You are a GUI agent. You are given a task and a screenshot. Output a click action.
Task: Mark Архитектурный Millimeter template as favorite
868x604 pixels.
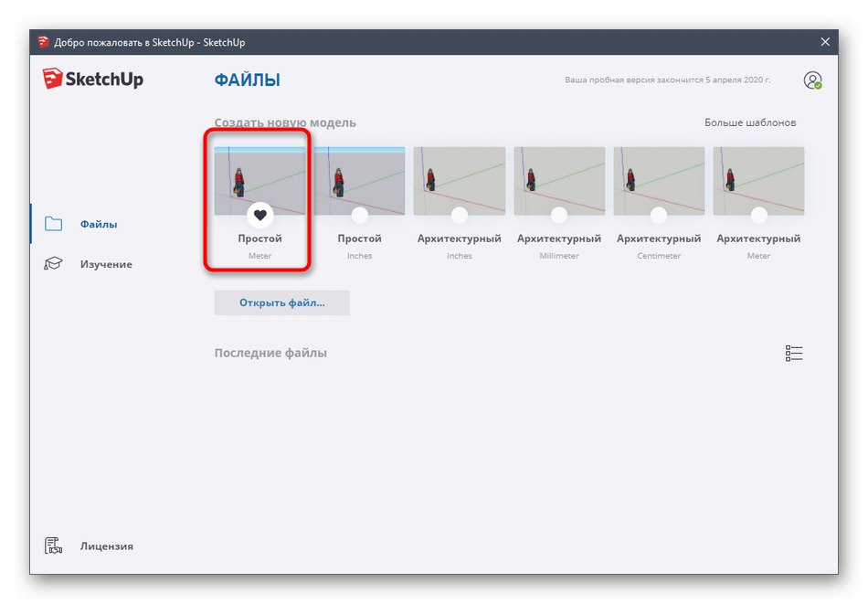(559, 215)
